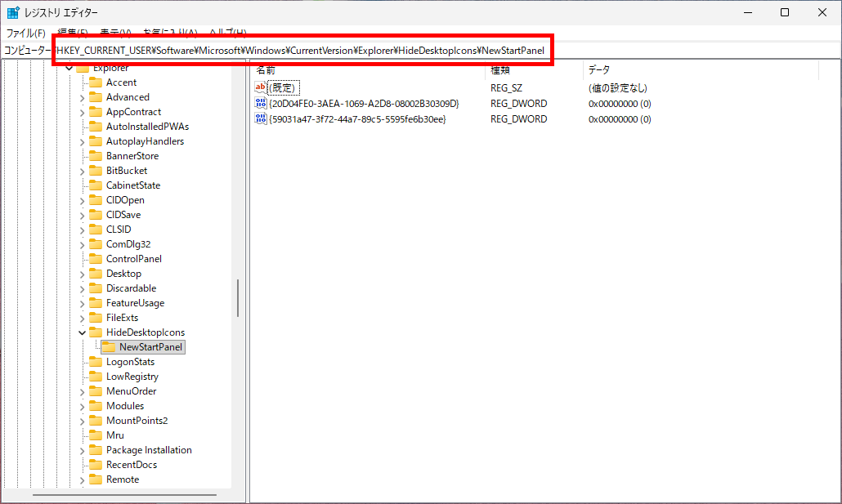
Task: Select the LogonStats key in tree
Action: point(130,362)
